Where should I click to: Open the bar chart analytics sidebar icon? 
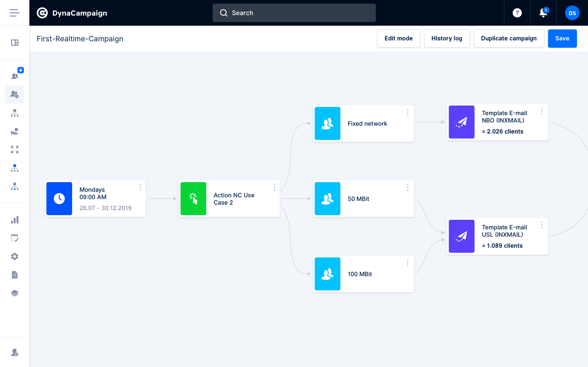tap(14, 220)
